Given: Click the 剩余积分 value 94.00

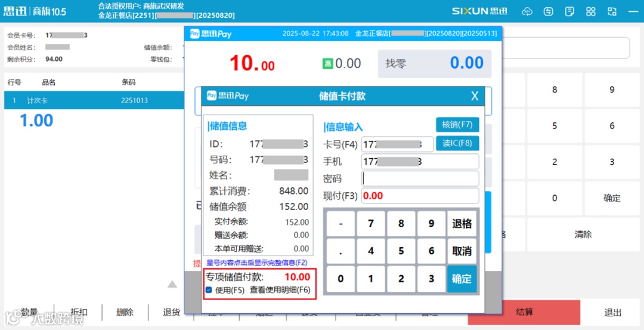Looking at the screenshot, I should (54, 58).
